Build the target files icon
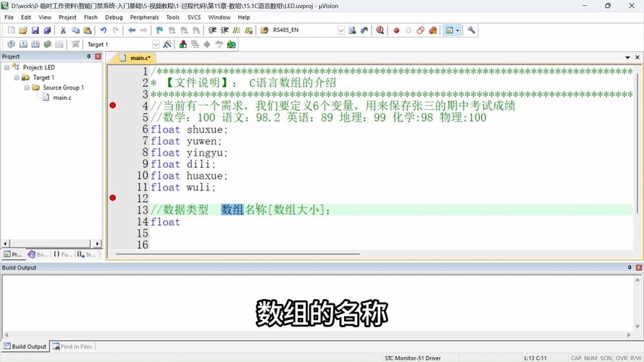 tap(23, 44)
